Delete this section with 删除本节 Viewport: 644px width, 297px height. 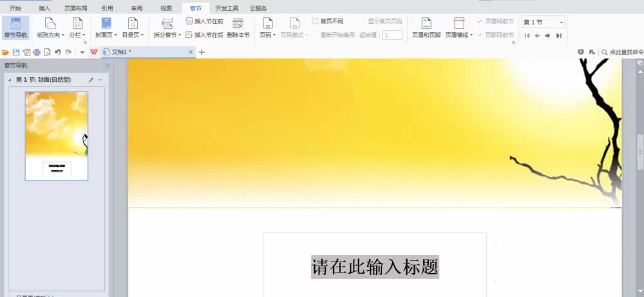coord(238,28)
